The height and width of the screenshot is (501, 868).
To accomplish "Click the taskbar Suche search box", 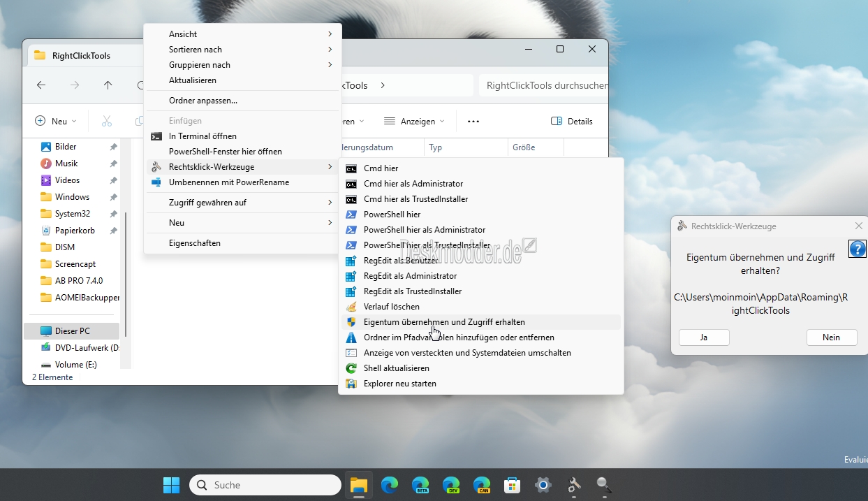I will 265,485.
